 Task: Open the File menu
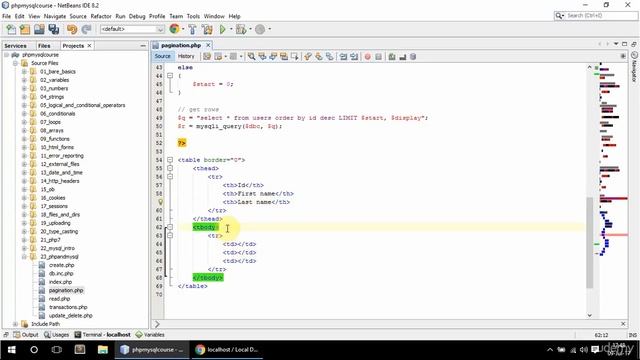(7, 16)
